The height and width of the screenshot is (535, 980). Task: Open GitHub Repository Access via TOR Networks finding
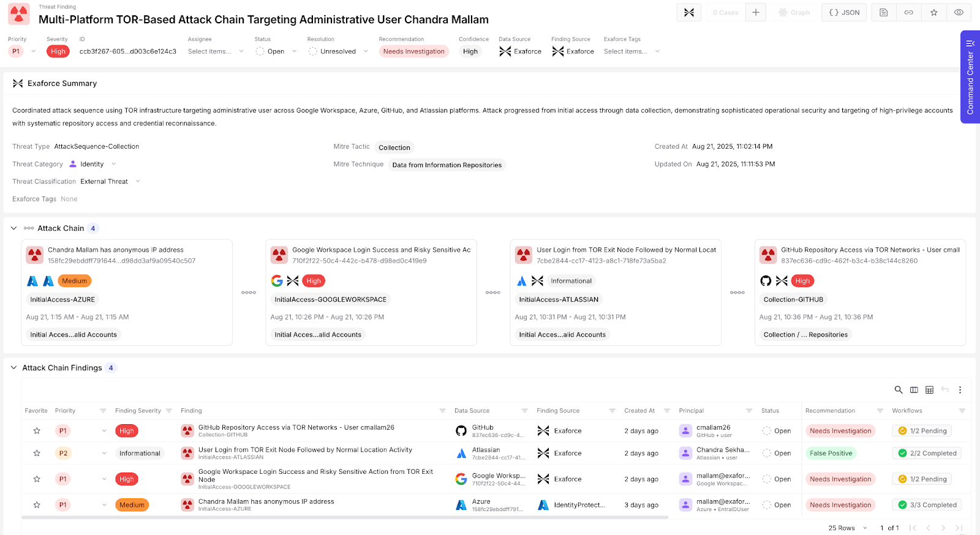(296, 427)
